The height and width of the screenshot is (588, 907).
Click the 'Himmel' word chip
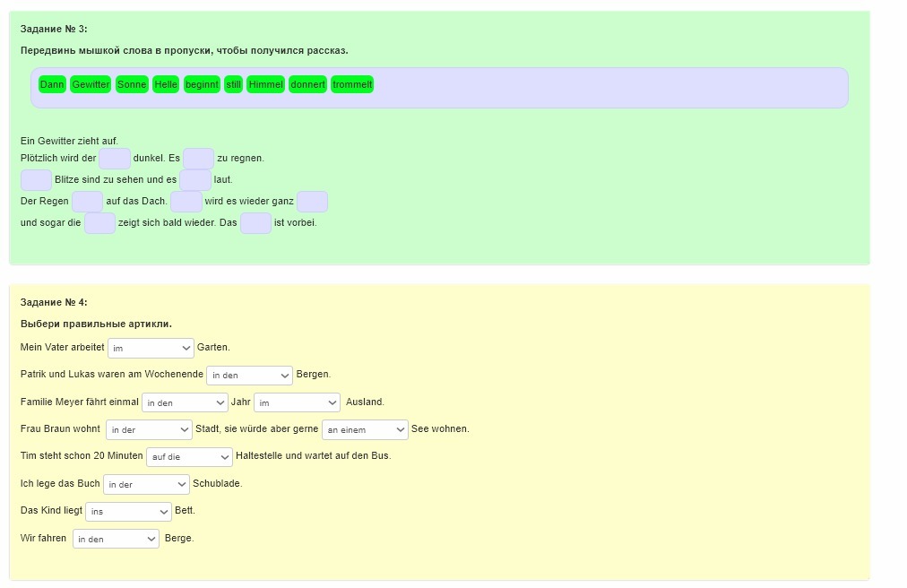(265, 84)
